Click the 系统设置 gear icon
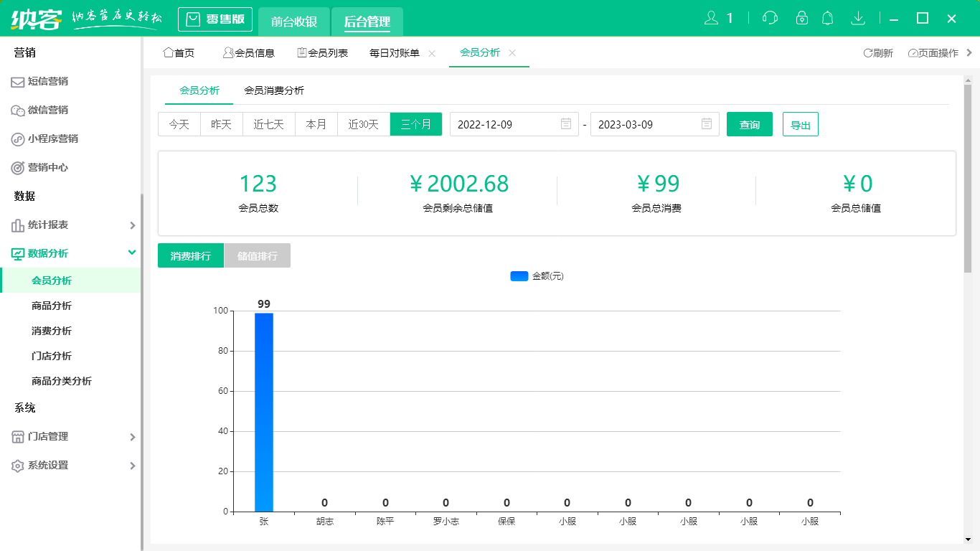This screenshot has width=980, height=551. coord(17,466)
